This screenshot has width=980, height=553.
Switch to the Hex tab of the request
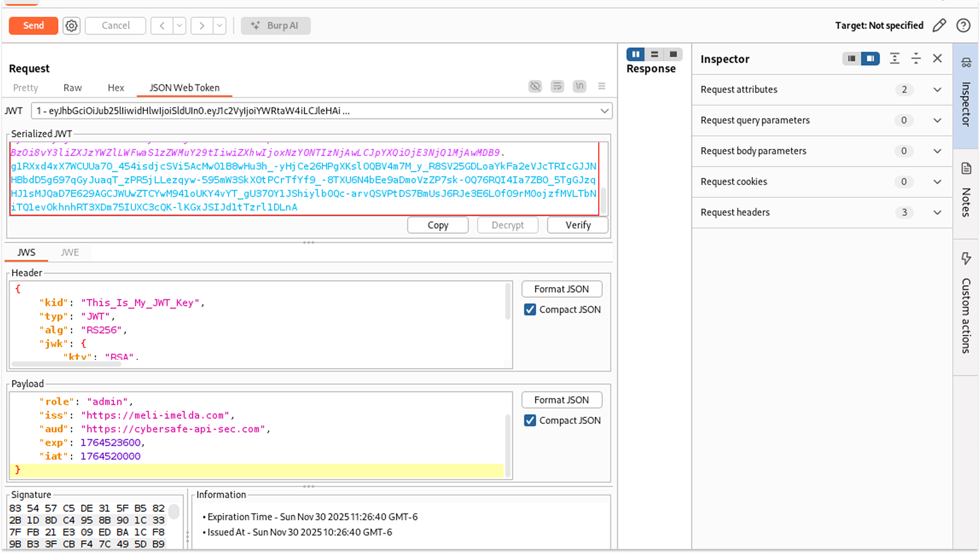coord(115,87)
